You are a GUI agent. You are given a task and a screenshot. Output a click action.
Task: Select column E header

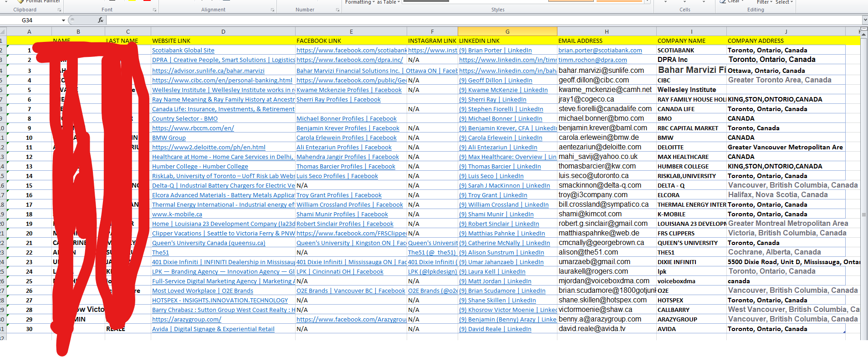coord(351,31)
